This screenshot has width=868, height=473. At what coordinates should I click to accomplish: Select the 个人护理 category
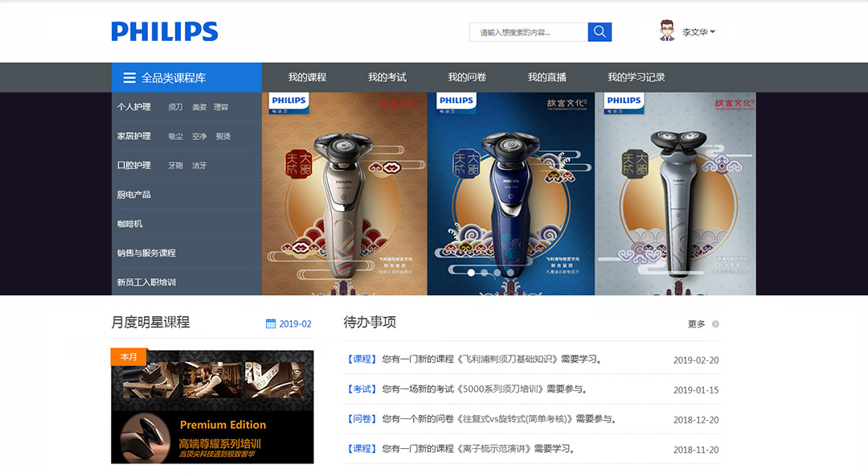tap(134, 107)
